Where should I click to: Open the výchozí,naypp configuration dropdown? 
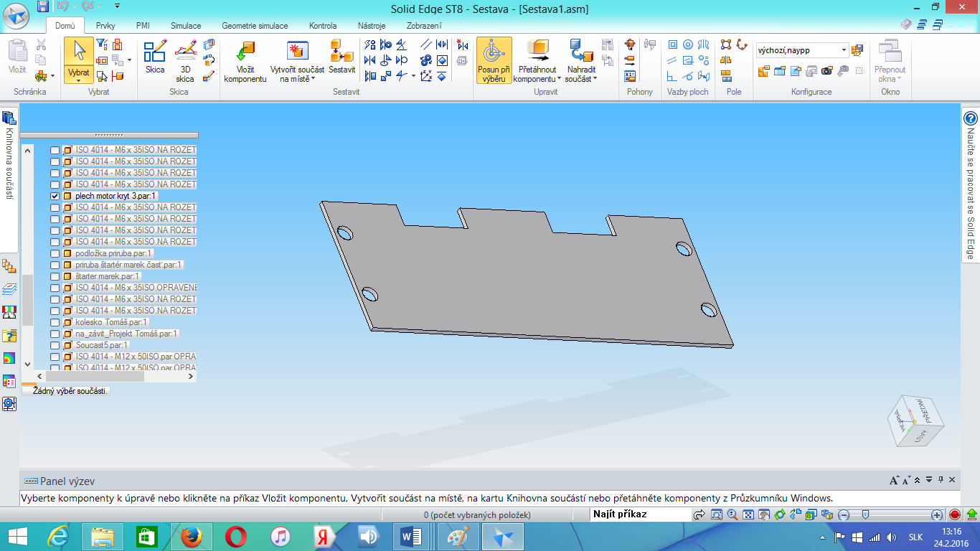click(x=844, y=50)
